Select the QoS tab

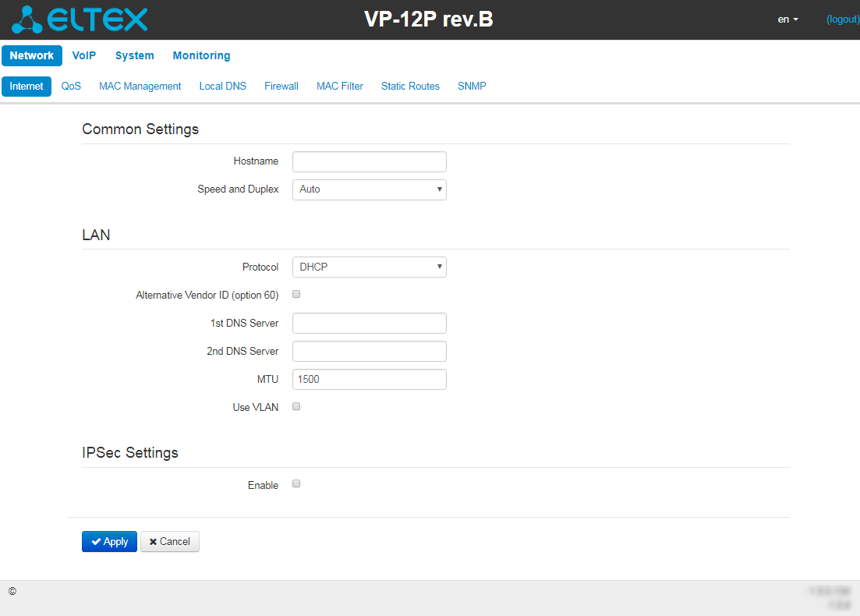point(71,87)
